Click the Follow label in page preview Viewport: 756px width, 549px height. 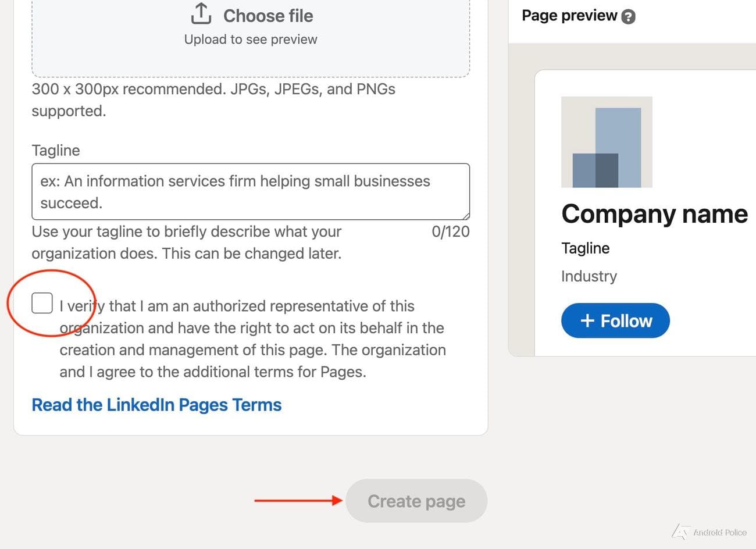click(x=626, y=320)
